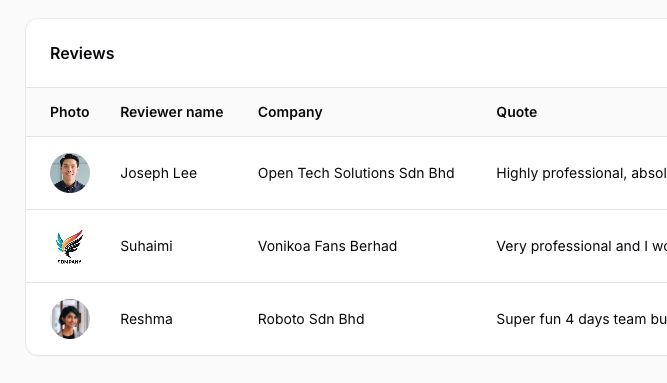
Task: Click Roboto Sdn Bhd company cell
Action: click(x=311, y=319)
